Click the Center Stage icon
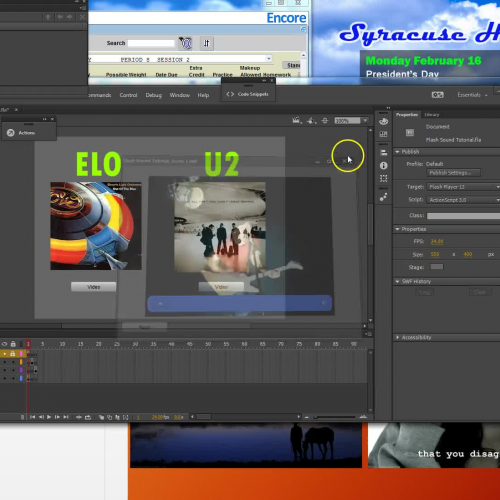This screenshot has height=500, width=500. (x=325, y=120)
